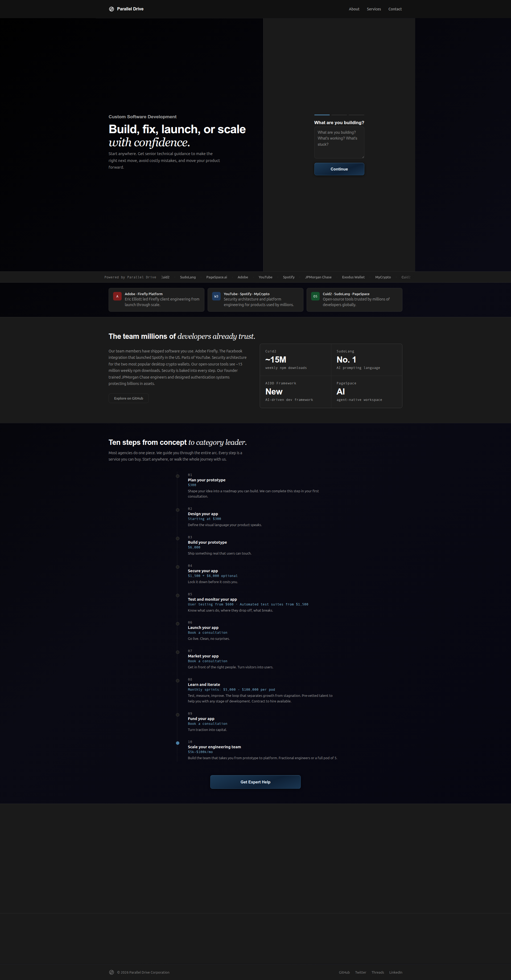511x980 pixels.
Task: Click 'Test and monitor your app' step title
Action: coord(212,600)
